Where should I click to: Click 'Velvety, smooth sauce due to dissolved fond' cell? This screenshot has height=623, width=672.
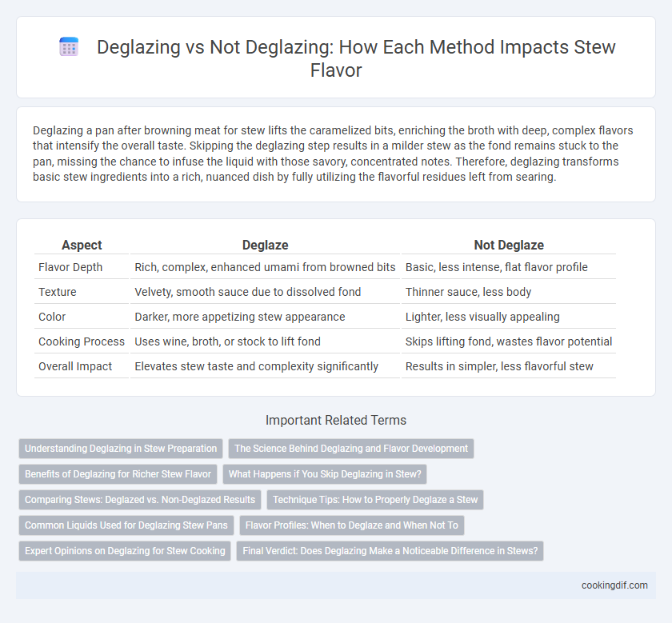[265, 292]
